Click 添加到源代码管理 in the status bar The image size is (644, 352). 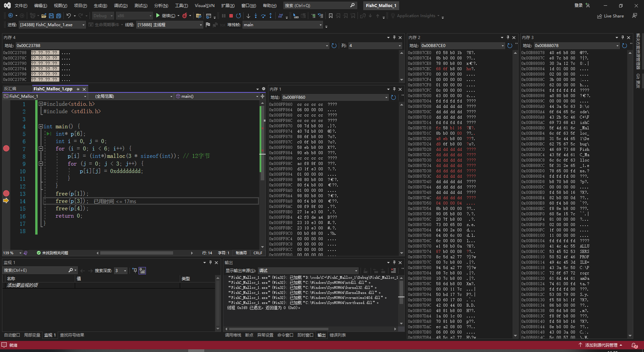click(601, 345)
